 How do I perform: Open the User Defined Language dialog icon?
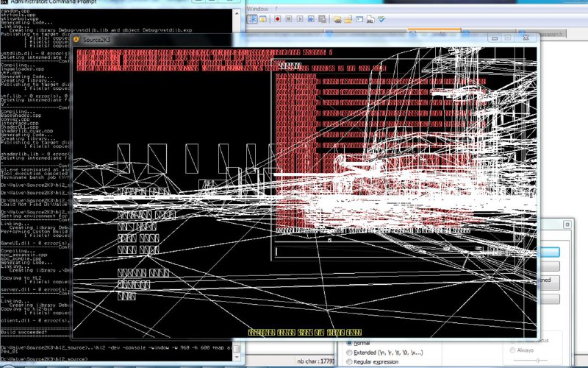263,19
